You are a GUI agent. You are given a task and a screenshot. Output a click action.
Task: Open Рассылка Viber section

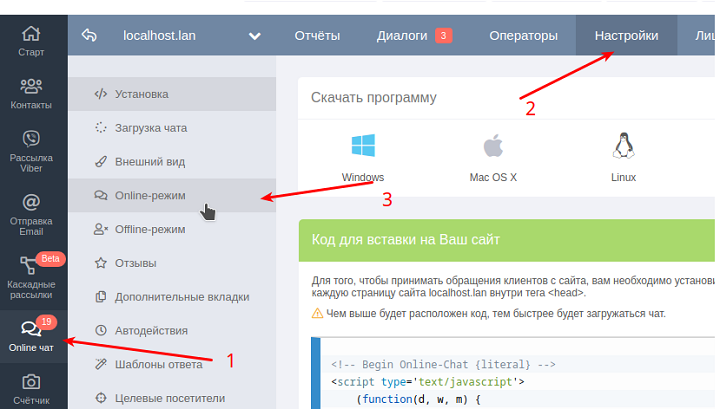pos(31,151)
